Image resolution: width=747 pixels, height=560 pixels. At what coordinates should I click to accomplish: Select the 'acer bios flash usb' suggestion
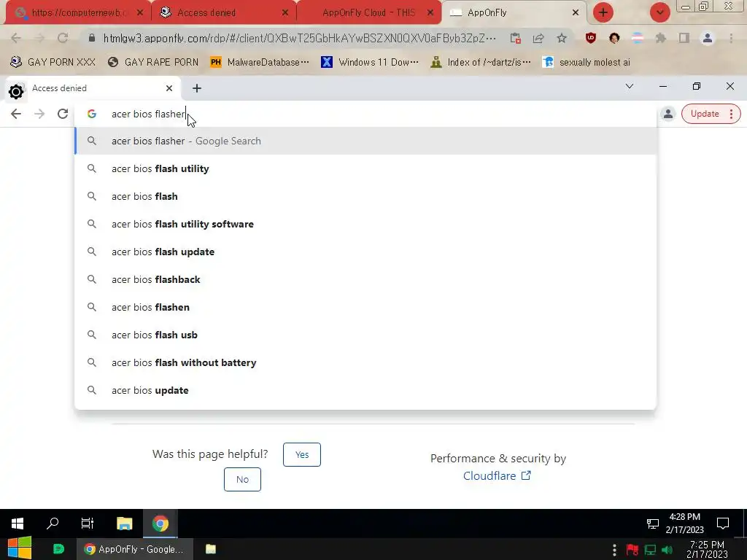[365, 335]
